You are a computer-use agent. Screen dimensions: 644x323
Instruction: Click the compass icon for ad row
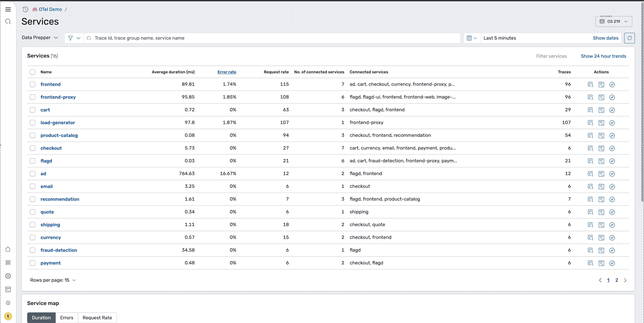coord(612,174)
